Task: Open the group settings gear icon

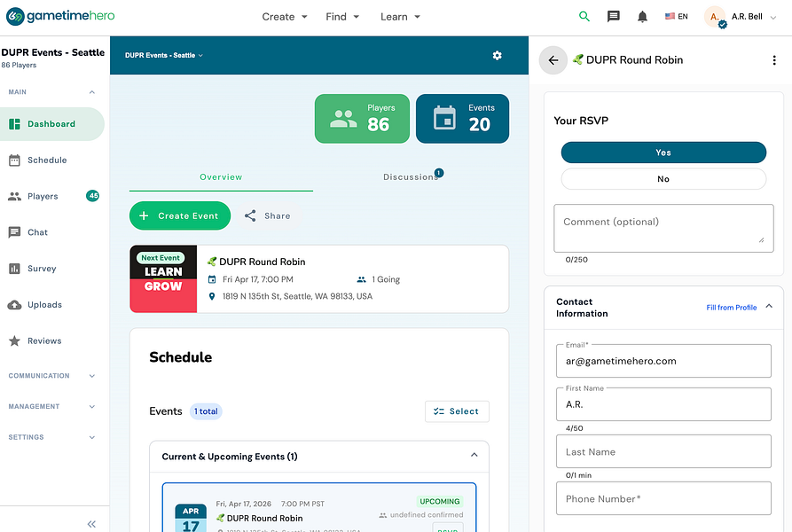Action: pyautogui.click(x=497, y=56)
